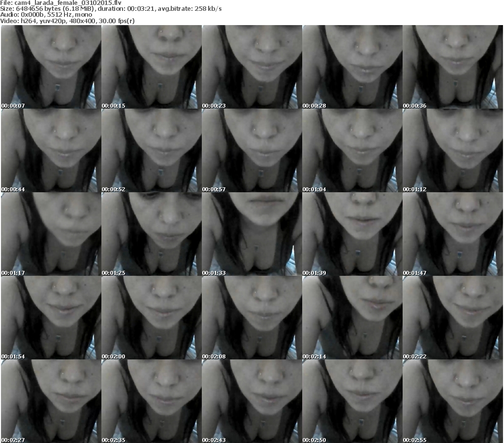Image resolution: width=504 pixels, height=443 pixels.
Task: Open the 00:01:25 frame thumbnail
Action: click(x=152, y=234)
